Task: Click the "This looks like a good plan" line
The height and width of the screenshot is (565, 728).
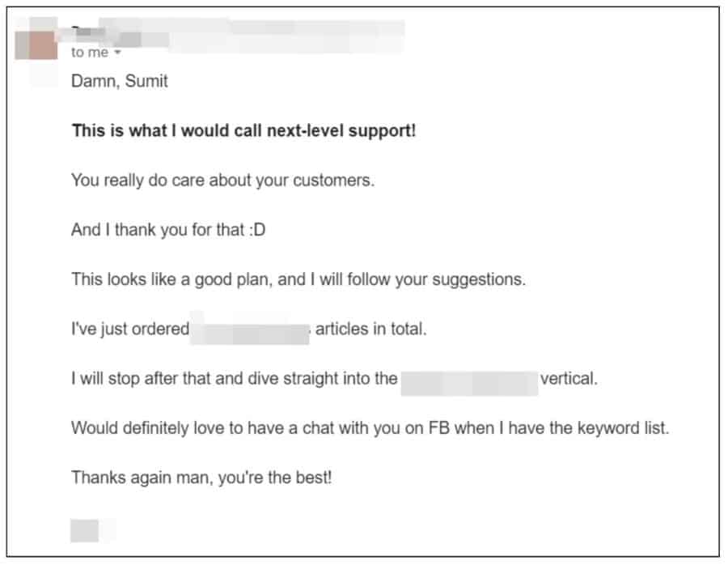Action: (x=298, y=280)
